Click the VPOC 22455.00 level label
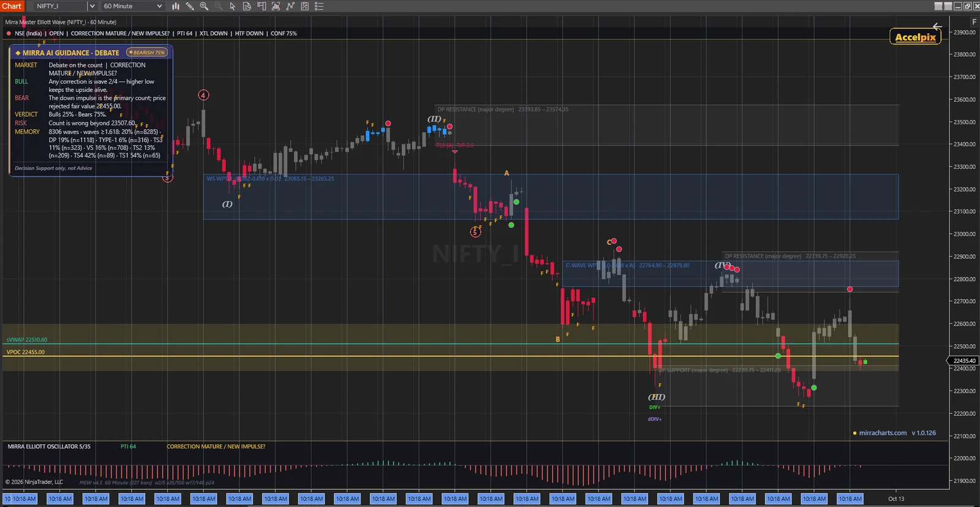 pyautogui.click(x=26, y=352)
